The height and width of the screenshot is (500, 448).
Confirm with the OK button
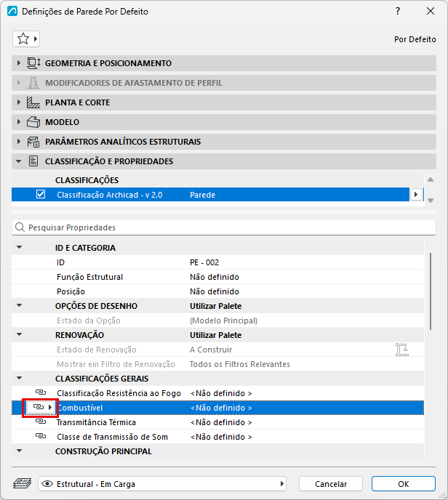point(404,484)
